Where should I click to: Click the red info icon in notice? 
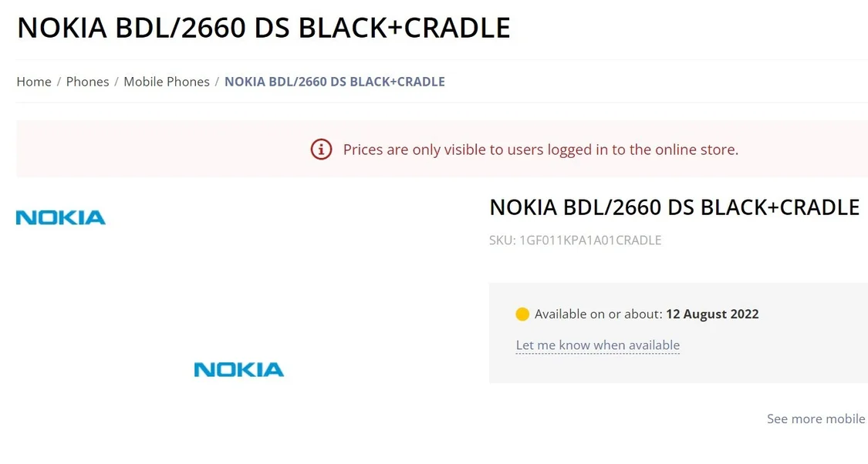click(321, 150)
